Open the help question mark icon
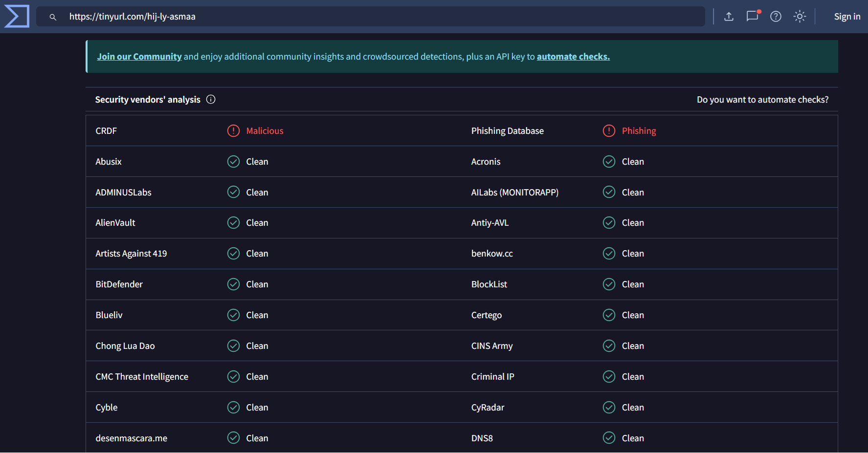This screenshot has width=868, height=453. [x=776, y=17]
